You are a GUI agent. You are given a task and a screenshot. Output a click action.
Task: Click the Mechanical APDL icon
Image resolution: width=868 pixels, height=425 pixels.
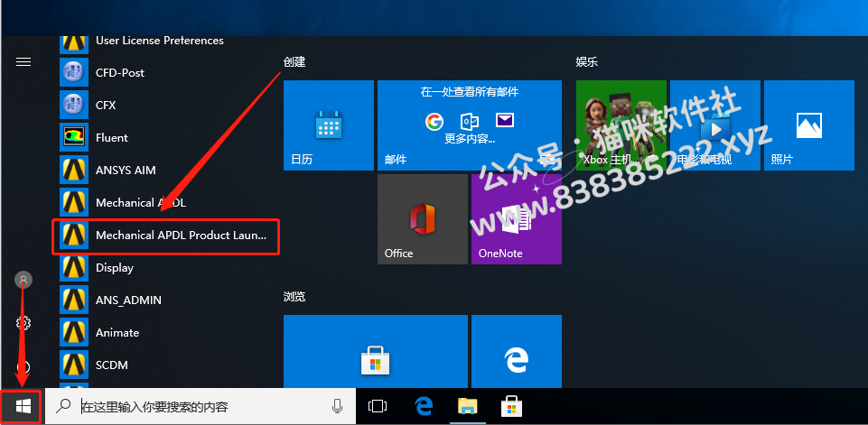[x=74, y=202]
